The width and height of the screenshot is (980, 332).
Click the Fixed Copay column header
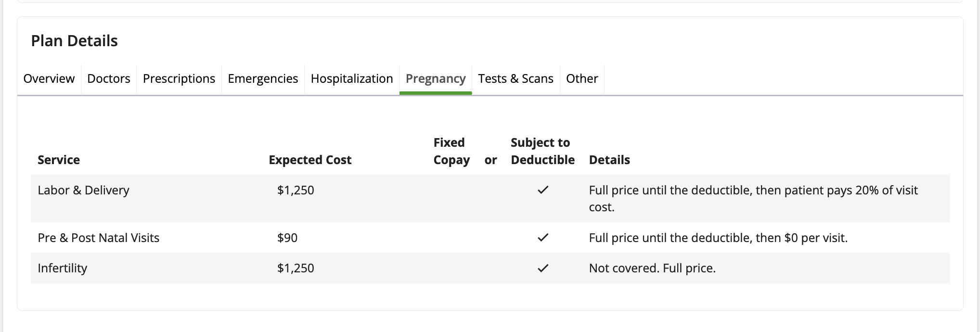click(x=451, y=151)
